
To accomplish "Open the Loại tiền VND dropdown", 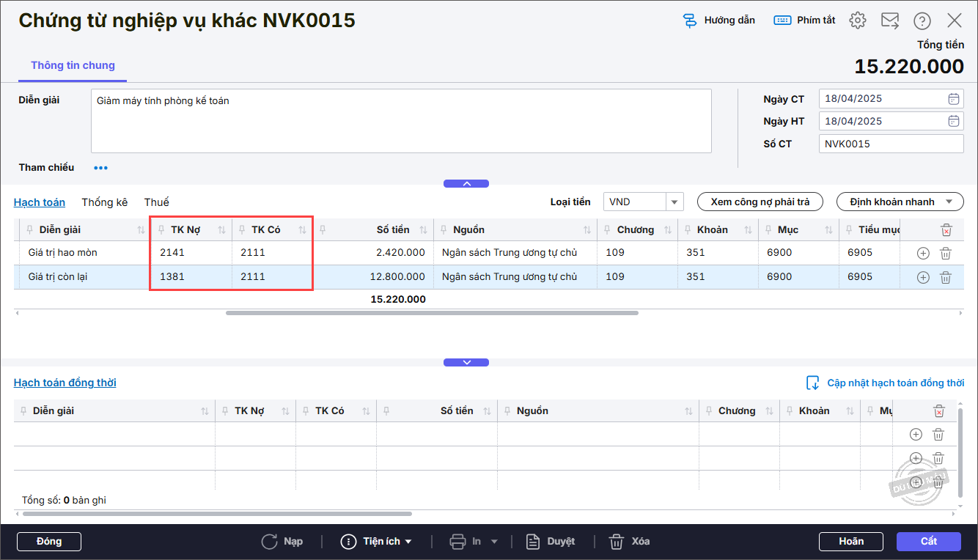I will click(674, 202).
